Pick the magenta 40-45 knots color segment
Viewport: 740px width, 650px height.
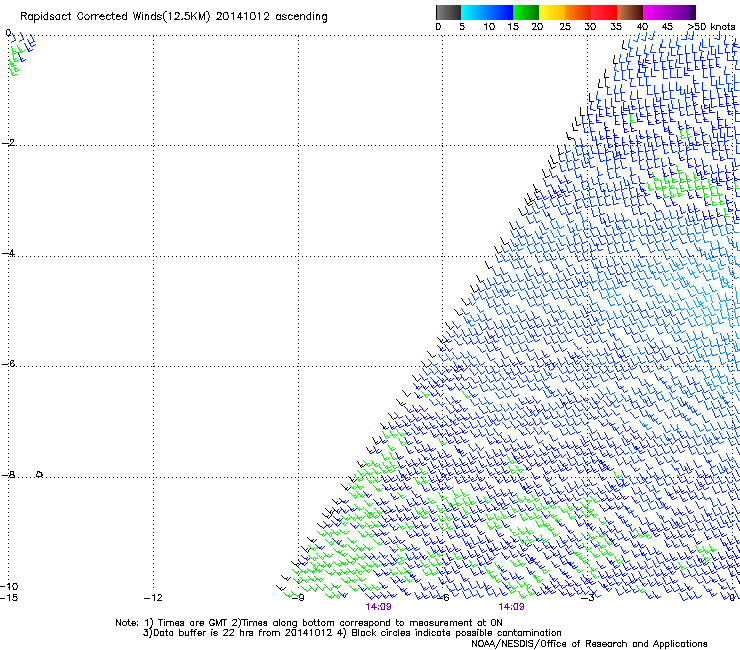(656, 12)
